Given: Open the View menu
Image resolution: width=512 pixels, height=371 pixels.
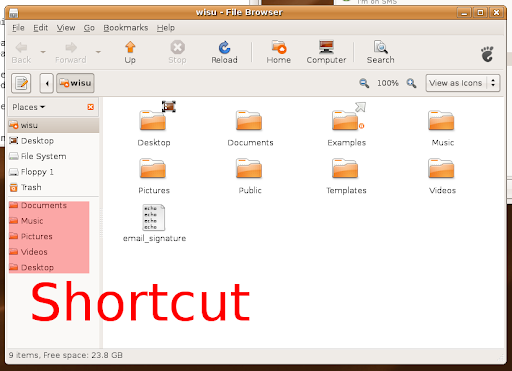Looking at the screenshot, I should point(66,28).
